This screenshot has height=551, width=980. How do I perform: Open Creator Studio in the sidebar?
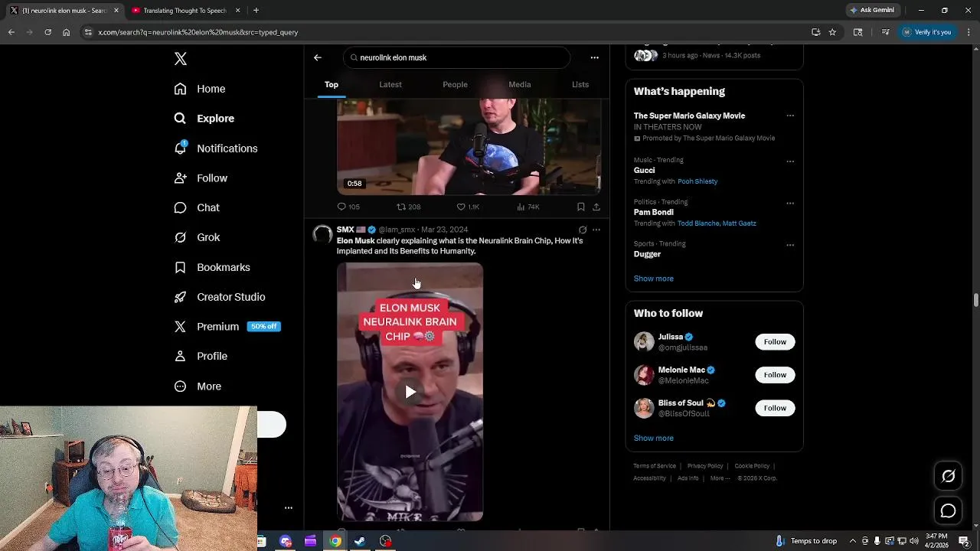click(x=220, y=297)
